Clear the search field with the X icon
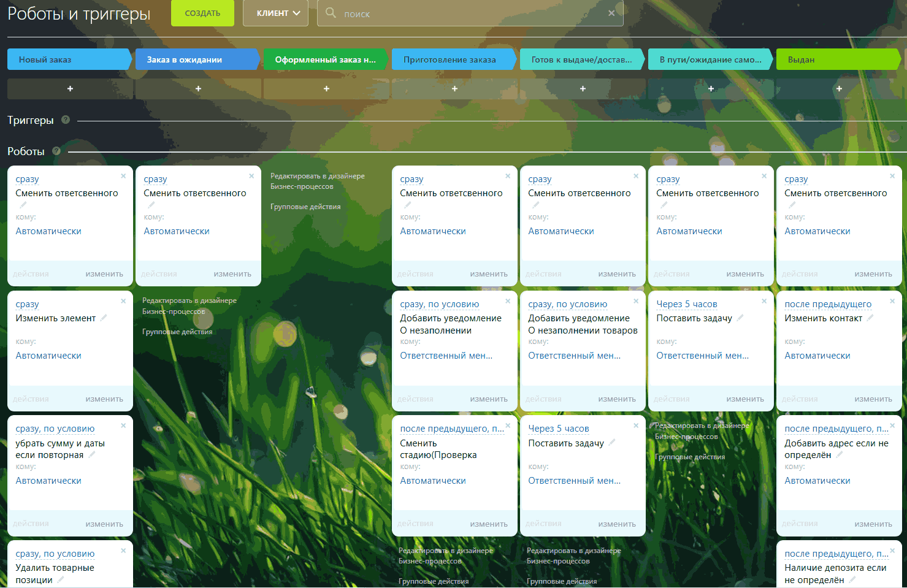Screen dimensions: 907x588 (611, 13)
